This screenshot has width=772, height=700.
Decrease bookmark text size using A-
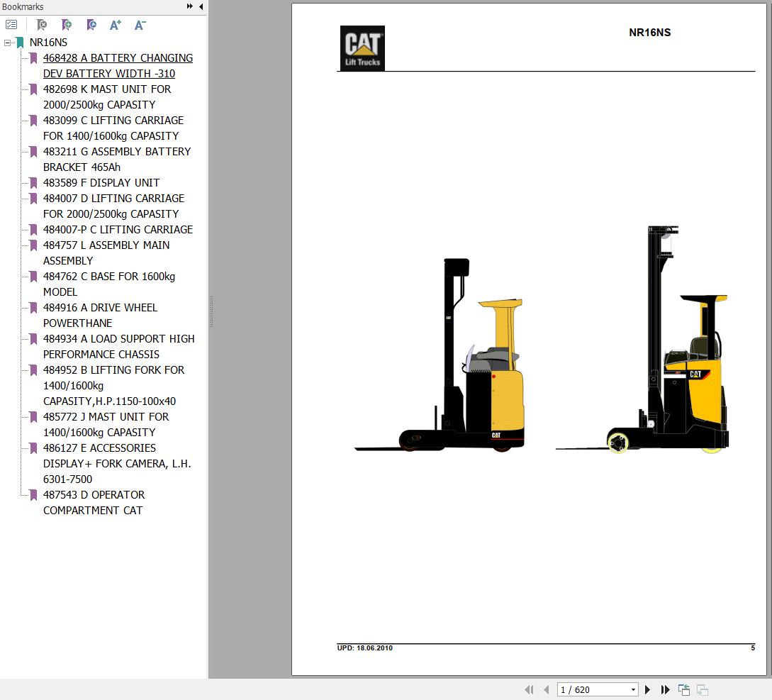[140, 25]
